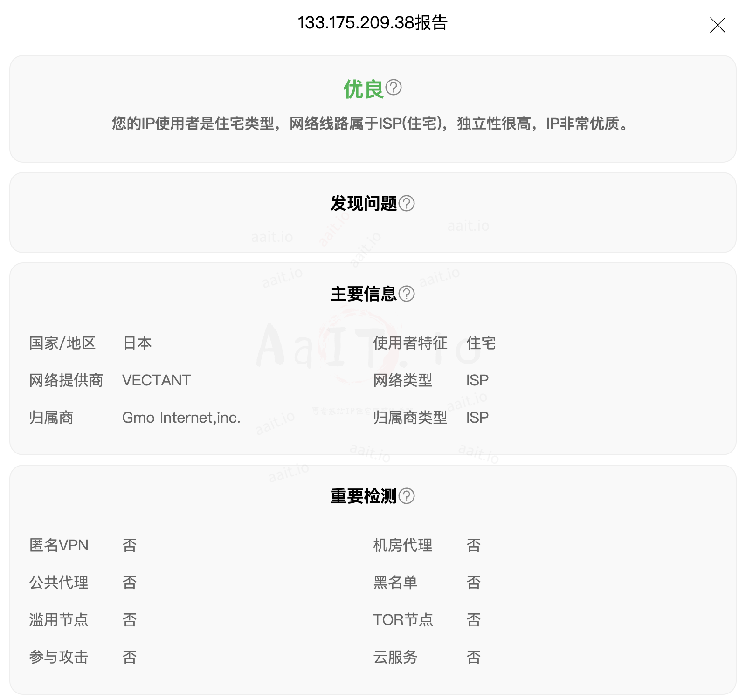This screenshot has height=700, width=746.
Task: Select the TOR节点 label
Action: [x=403, y=620]
